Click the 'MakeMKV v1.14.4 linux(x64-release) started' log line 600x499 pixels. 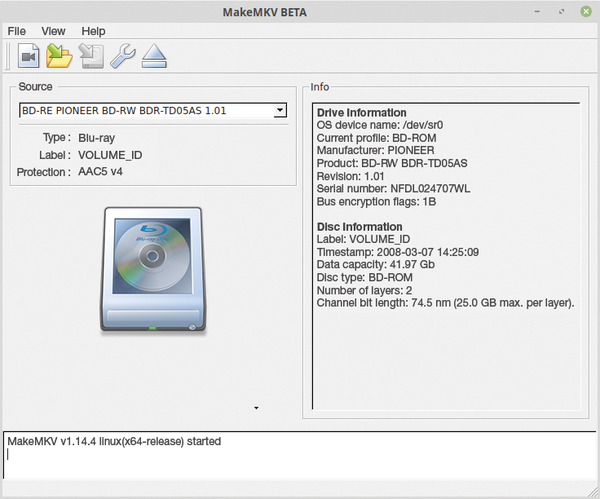[114, 441]
